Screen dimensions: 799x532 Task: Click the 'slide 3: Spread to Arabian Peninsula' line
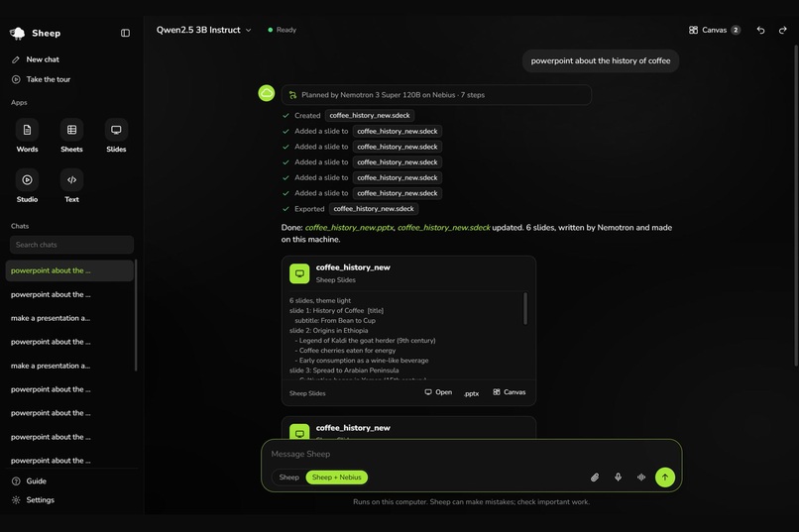coord(344,371)
